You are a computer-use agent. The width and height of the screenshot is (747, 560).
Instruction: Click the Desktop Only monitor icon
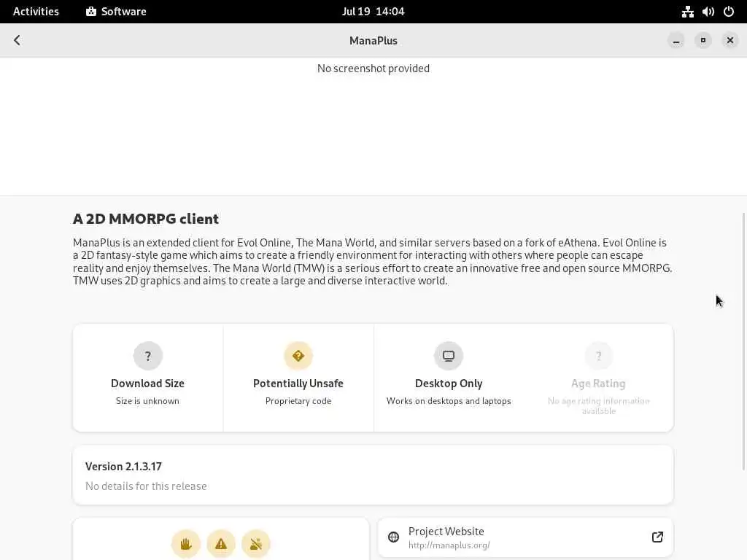click(x=449, y=356)
